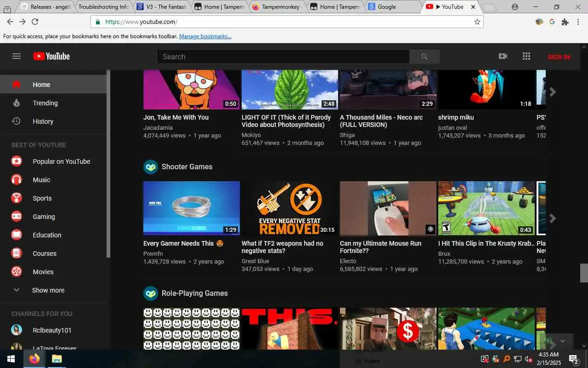Image resolution: width=588 pixels, height=368 pixels.
Task: Click the Music headphones icon
Action: point(17,180)
